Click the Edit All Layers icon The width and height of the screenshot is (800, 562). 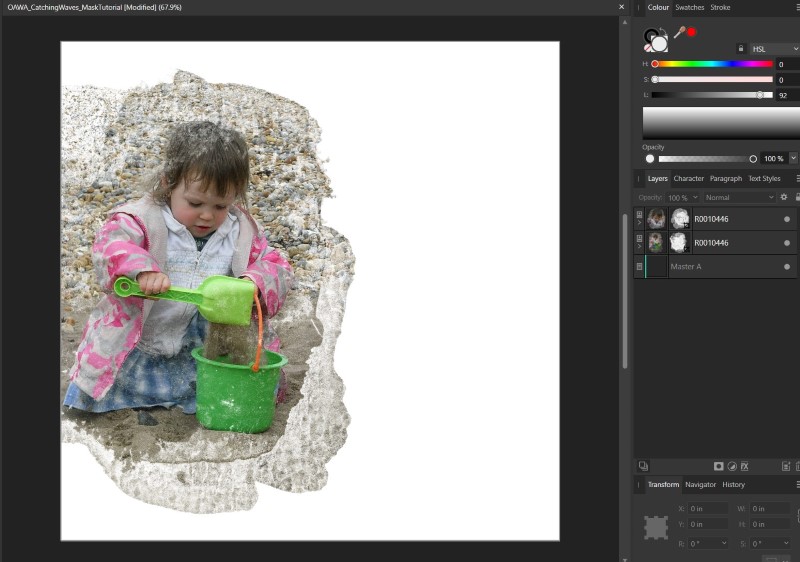click(x=643, y=466)
